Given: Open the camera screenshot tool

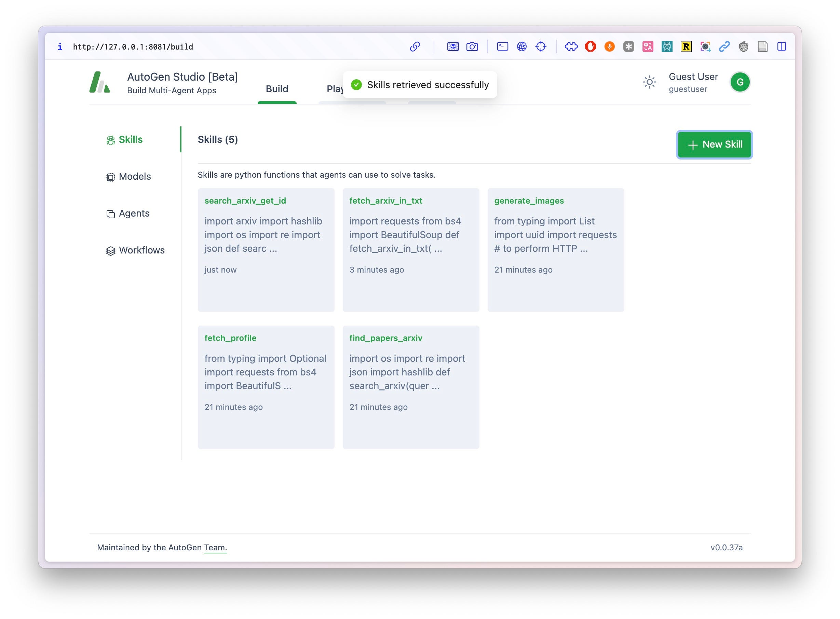Looking at the screenshot, I should click(x=472, y=46).
